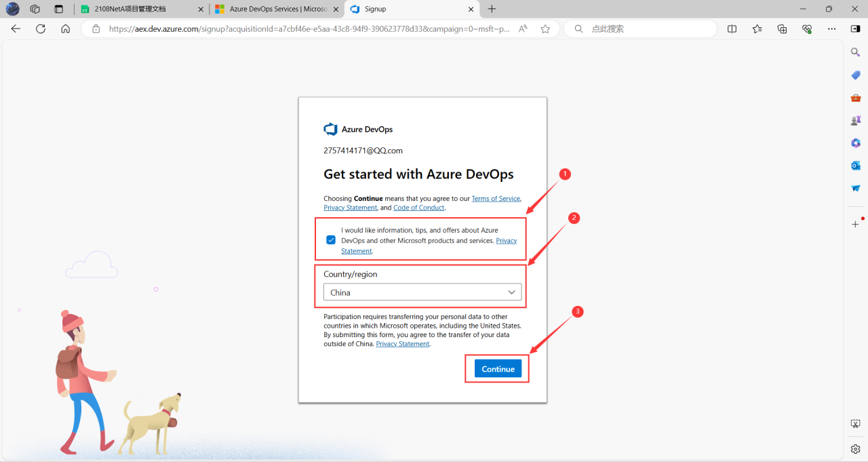Open the Collections icon
Image resolution: width=868 pixels, height=462 pixels.
click(782, 28)
